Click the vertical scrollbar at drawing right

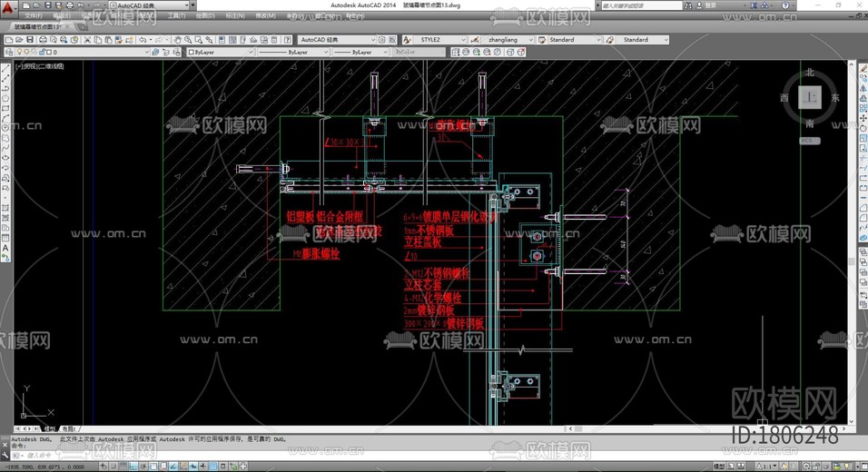[x=852, y=243]
